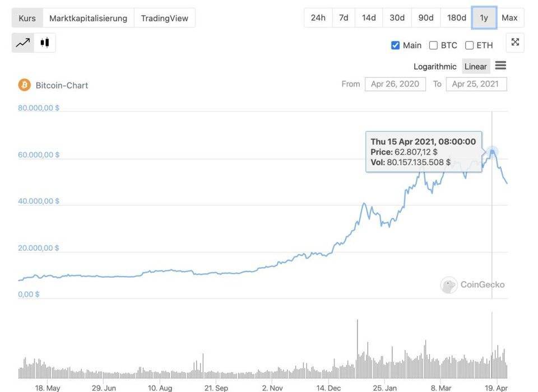Enable the ETH checkbox
This screenshot has height=392, width=538.
tap(470, 45)
